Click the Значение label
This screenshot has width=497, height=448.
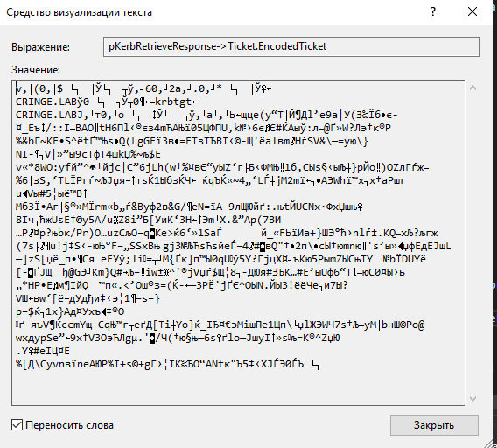point(36,70)
